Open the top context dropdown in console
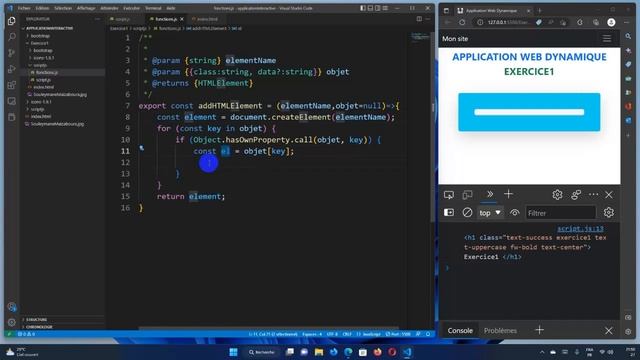The height and width of the screenshot is (360, 640). pyautogui.click(x=490, y=213)
